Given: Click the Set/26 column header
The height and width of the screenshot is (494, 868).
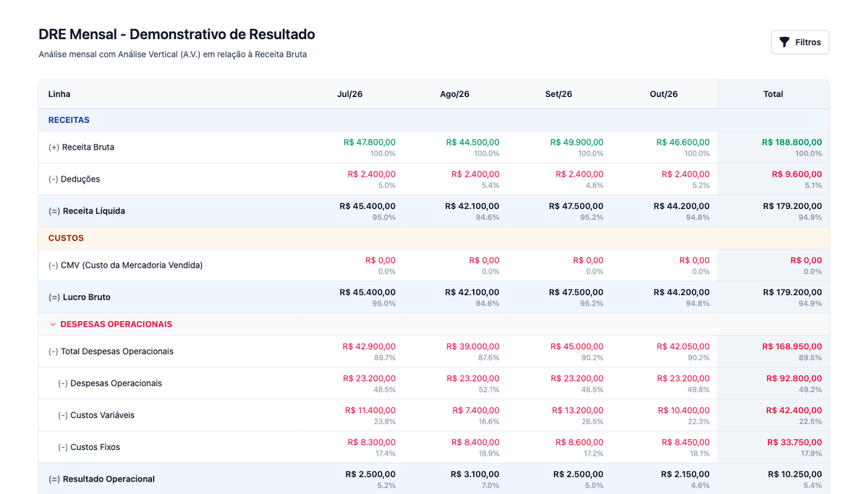Looking at the screenshot, I should point(558,94).
